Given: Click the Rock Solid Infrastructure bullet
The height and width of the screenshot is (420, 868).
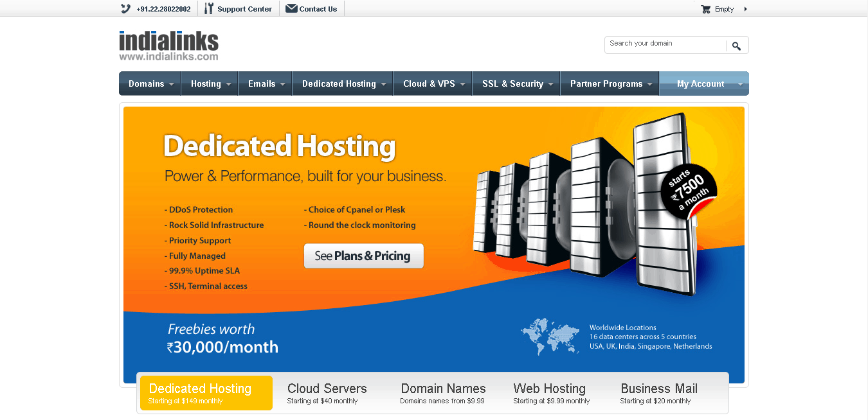Looking at the screenshot, I should 214,225.
